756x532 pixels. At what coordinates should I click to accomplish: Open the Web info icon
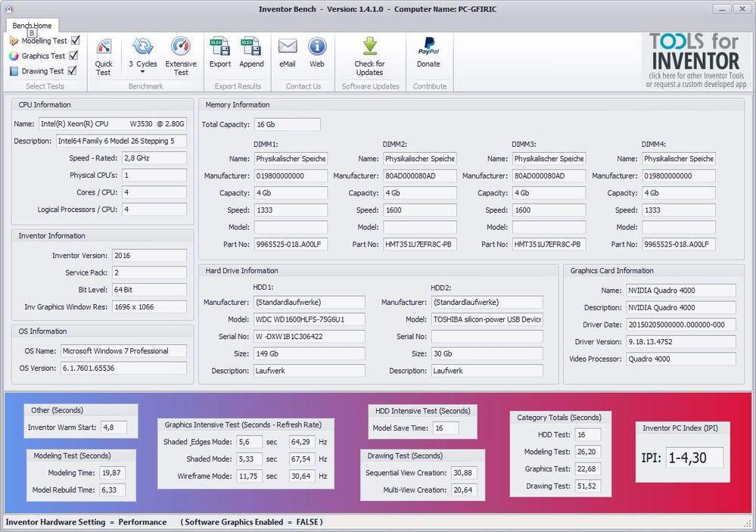317,46
